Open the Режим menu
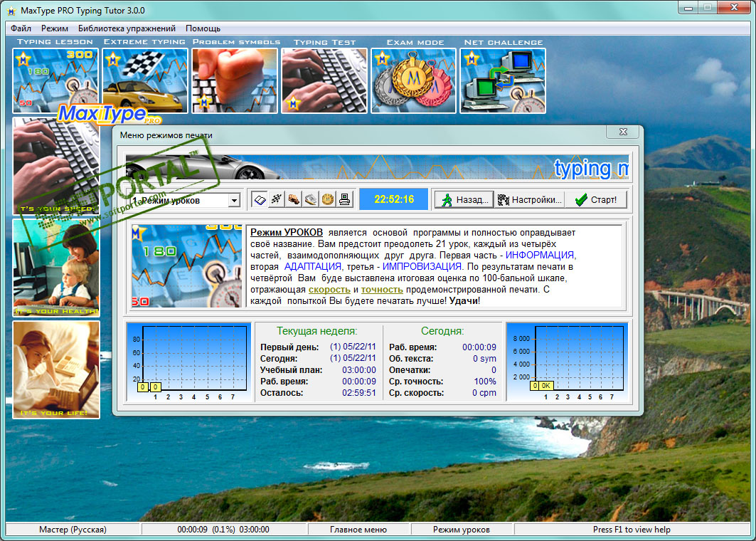The image size is (756, 541). pos(55,28)
